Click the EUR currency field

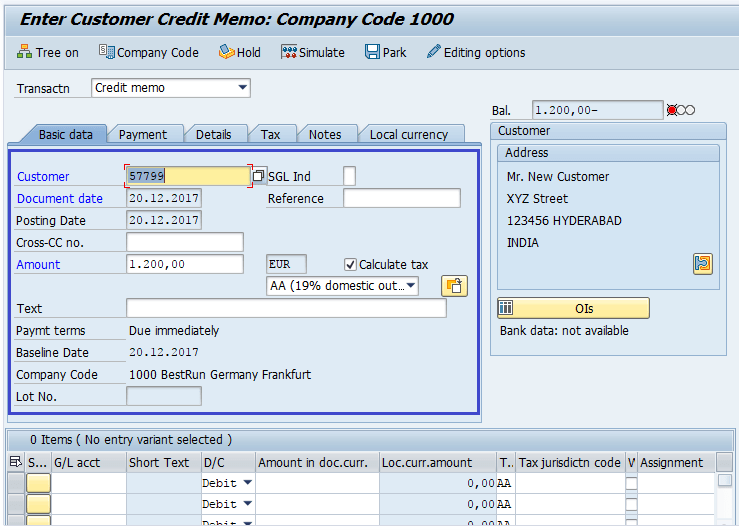pos(286,264)
